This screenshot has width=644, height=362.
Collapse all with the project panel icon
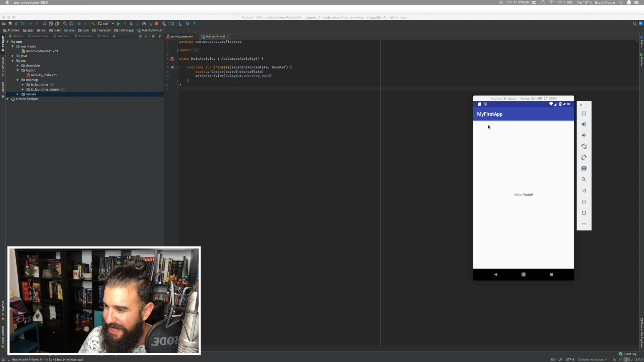click(146, 36)
